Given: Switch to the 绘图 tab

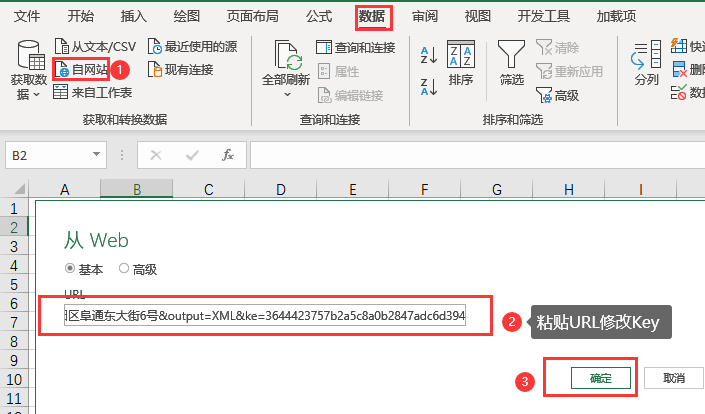Looking at the screenshot, I should click(187, 17).
